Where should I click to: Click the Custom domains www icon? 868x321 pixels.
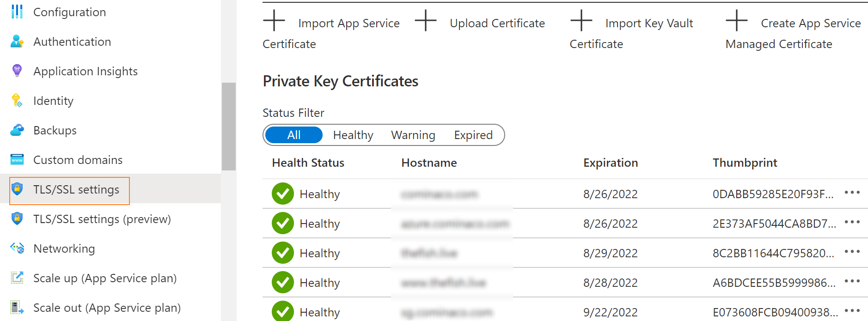point(17,160)
